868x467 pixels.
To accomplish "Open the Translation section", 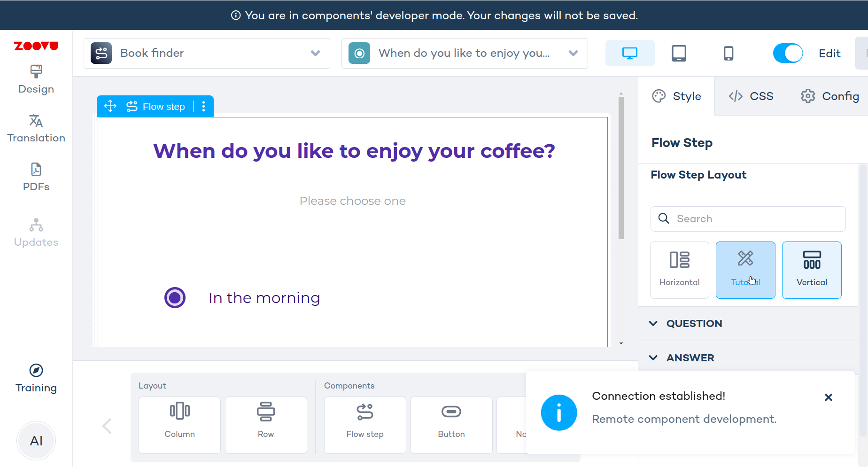I will [36, 128].
